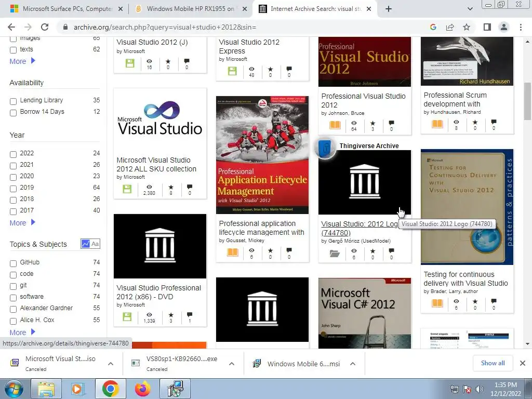
Task: Click the book icon under Testing for continuous delivery
Action: pyautogui.click(x=437, y=303)
